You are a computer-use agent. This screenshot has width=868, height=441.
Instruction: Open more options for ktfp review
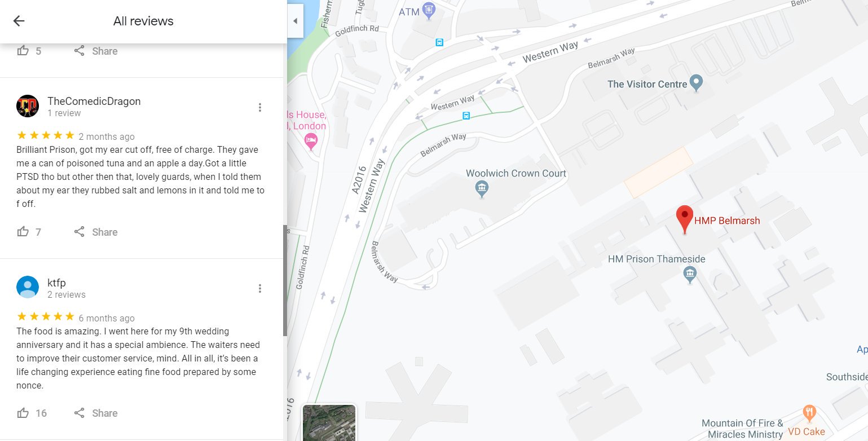tap(260, 289)
